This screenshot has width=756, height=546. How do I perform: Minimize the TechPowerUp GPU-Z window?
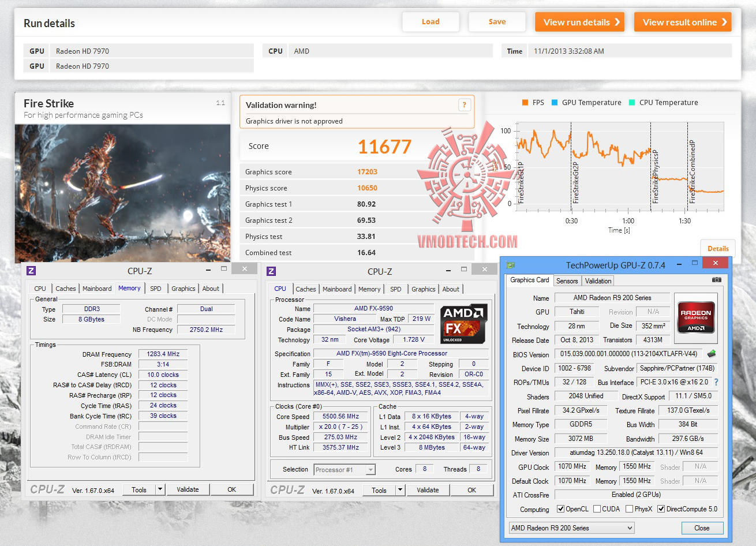pyautogui.click(x=679, y=264)
